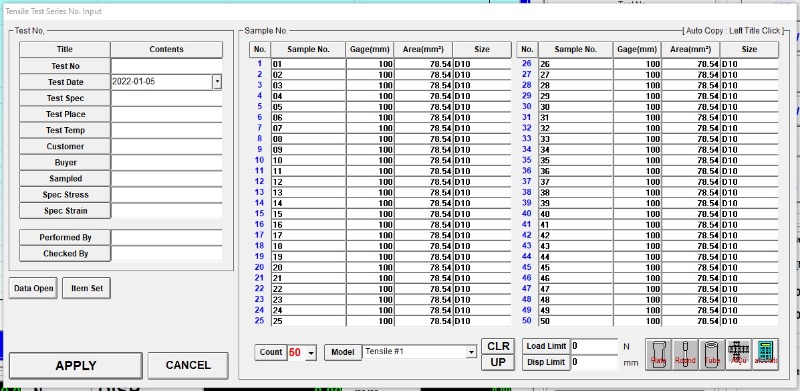The image size is (800, 391).
Task: Click the Performed By title button
Action: [65, 237]
